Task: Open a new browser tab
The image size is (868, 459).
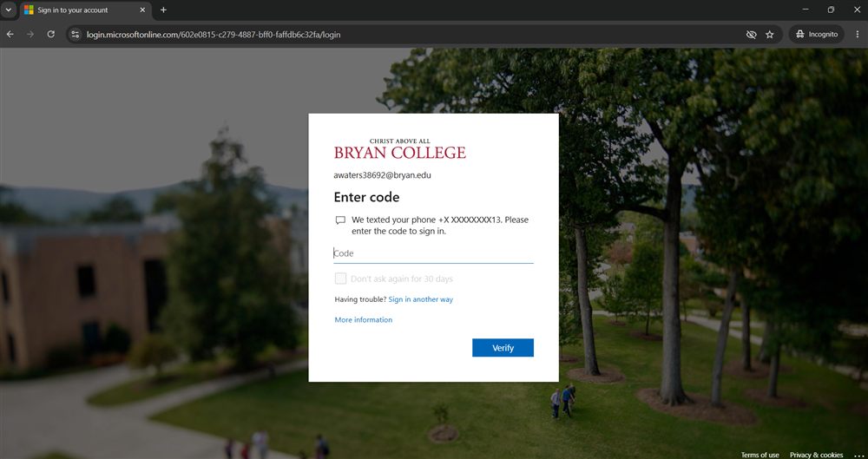Action: 163,10
